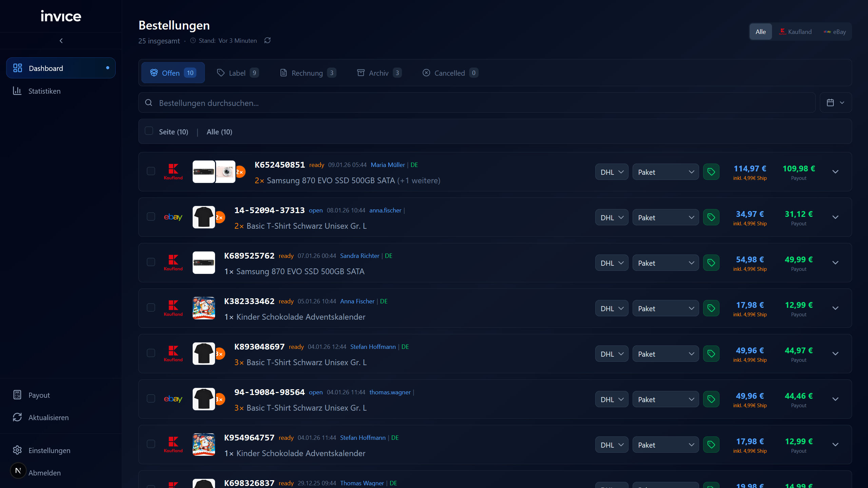The image size is (868, 488).
Task: Filter orders by the Kaufland marketplace
Action: click(795, 32)
